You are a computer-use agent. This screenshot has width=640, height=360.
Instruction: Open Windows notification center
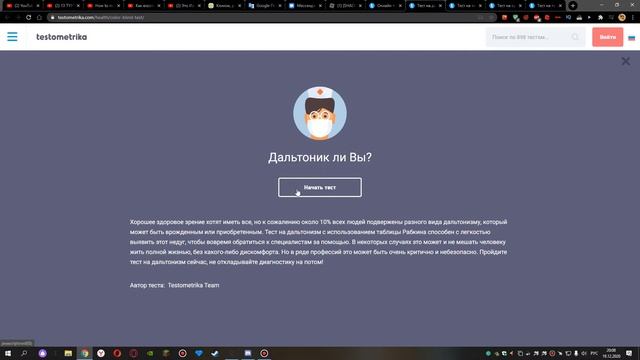629,353
